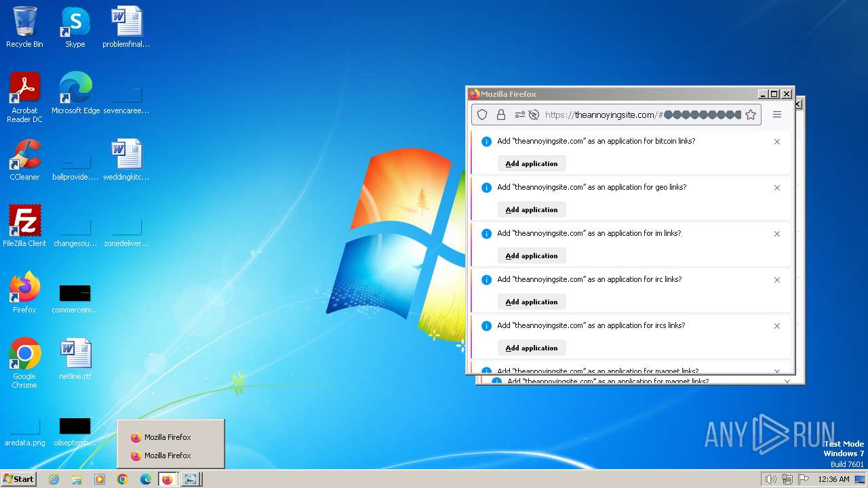
Task: Dismiss the bitcoin links notification
Action: point(777,142)
